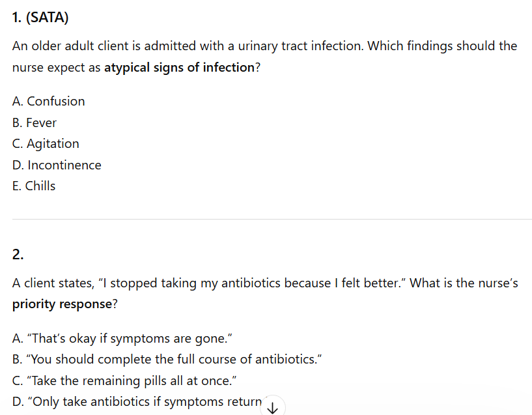Click "What is the nurse's" in question 2
This screenshot has width=532, height=415.
click(466, 283)
